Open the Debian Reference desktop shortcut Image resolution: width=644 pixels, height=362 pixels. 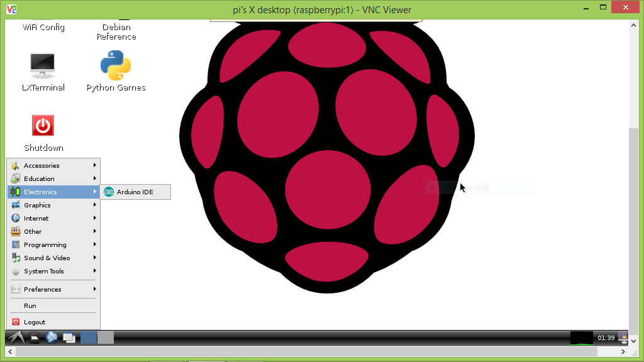116,30
